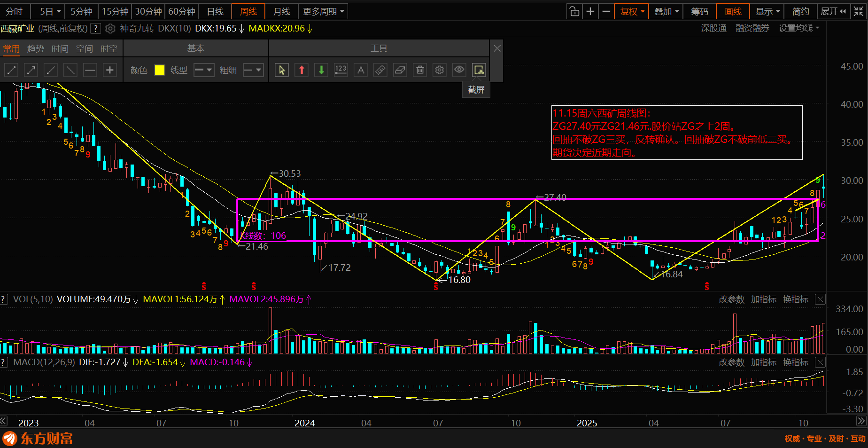Screen dimensions: 868x448
Task: Open drawing settings gear icon
Action: click(439, 70)
